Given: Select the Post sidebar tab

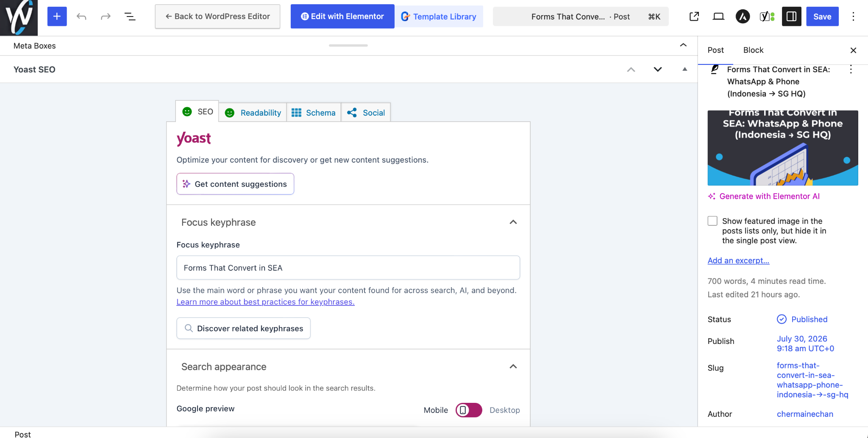Looking at the screenshot, I should click(716, 50).
